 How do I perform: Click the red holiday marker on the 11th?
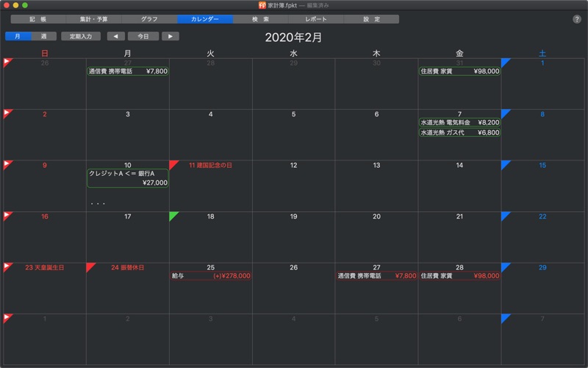click(x=173, y=164)
